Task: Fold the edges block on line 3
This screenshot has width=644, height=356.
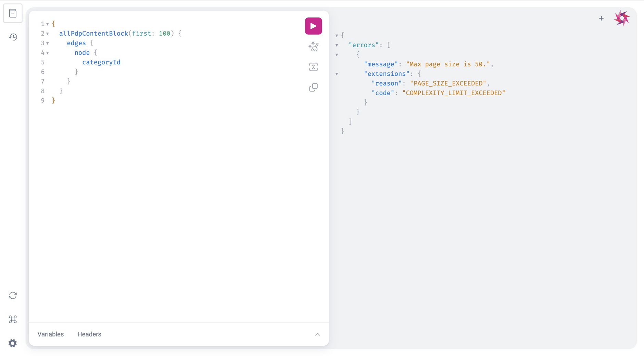Action: [x=48, y=43]
